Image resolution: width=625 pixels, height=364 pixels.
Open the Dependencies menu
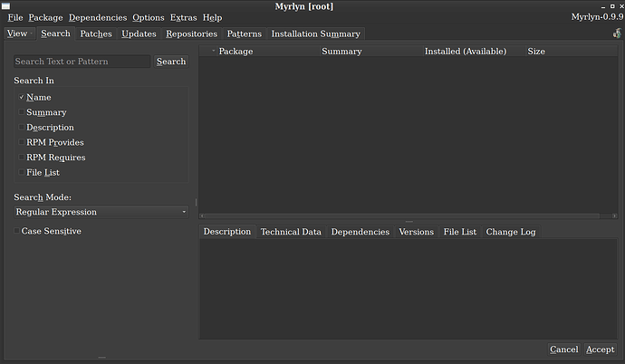98,17
